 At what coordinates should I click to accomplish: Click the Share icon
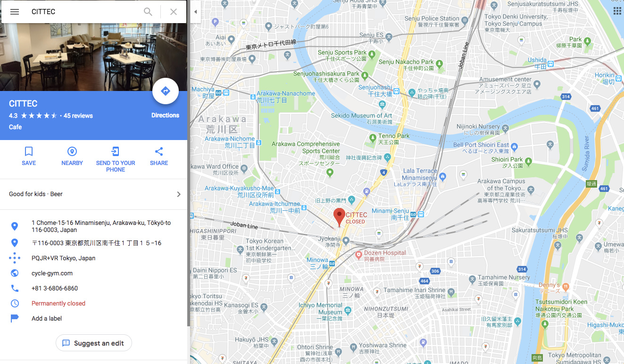point(159,151)
